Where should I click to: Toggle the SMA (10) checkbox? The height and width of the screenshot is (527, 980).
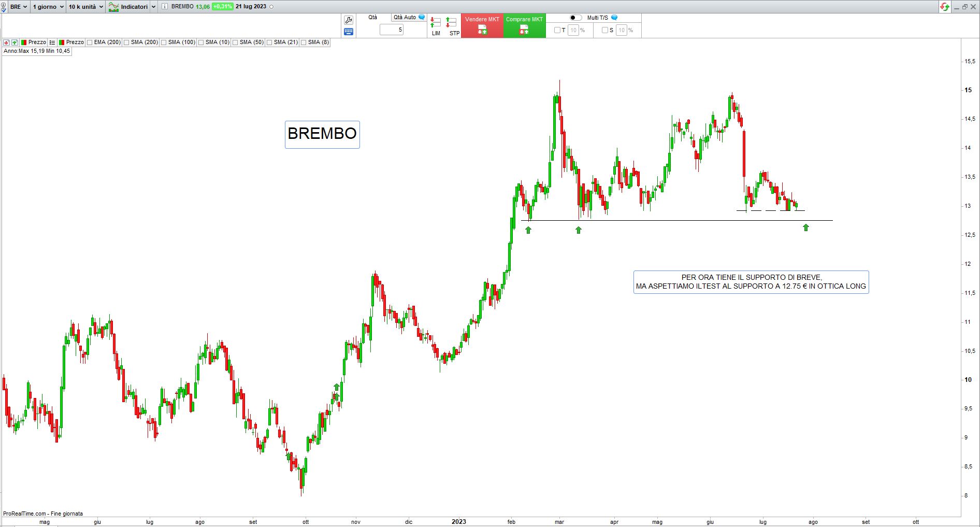click(201, 42)
